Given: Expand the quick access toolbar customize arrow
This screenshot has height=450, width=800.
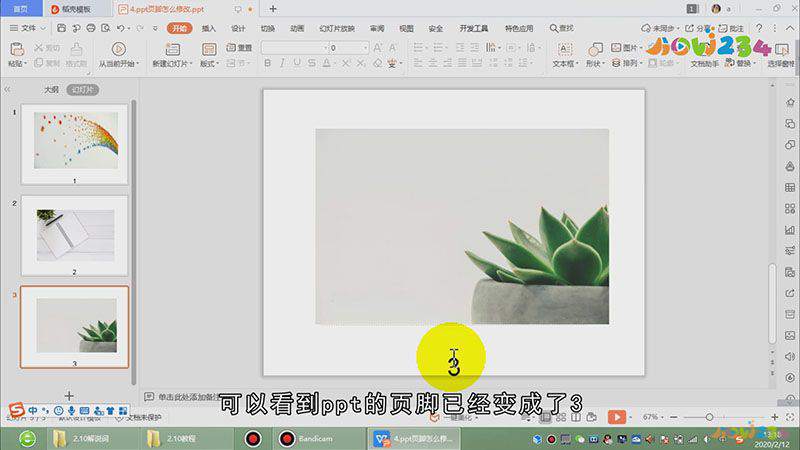Looking at the screenshot, I should [155, 29].
